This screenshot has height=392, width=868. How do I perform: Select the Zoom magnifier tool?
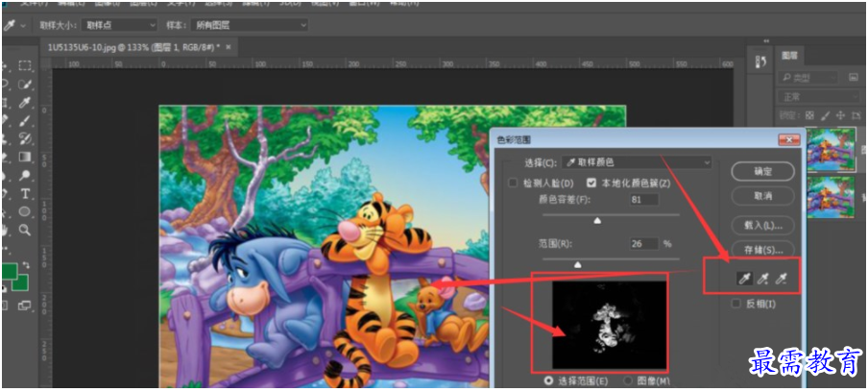coord(25,230)
